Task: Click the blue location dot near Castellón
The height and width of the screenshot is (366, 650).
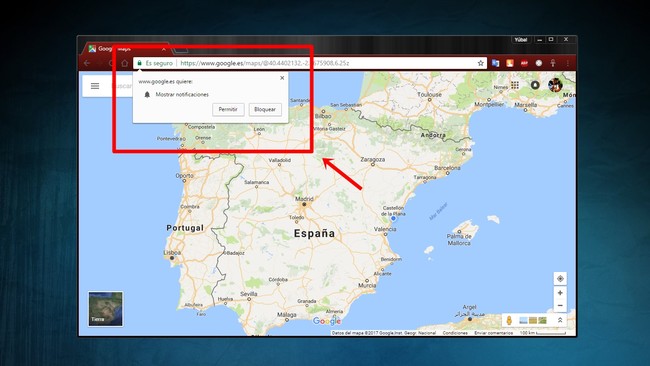Action: [393, 218]
